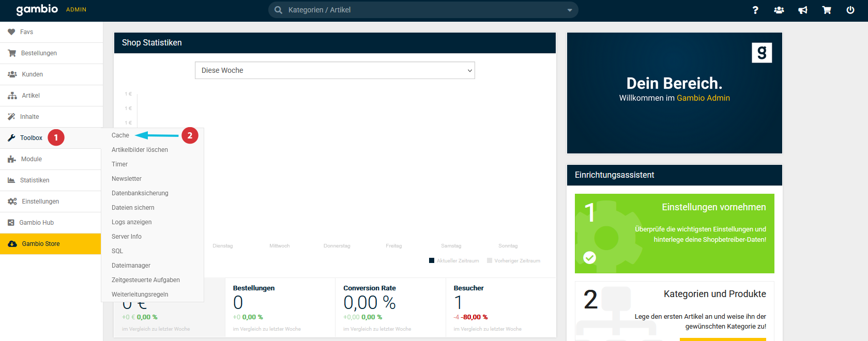The height and width of the screenshot is (341, 868).
Task: Toggle Aktueller Zeitraum legend square
Action: tap(432, 261)
